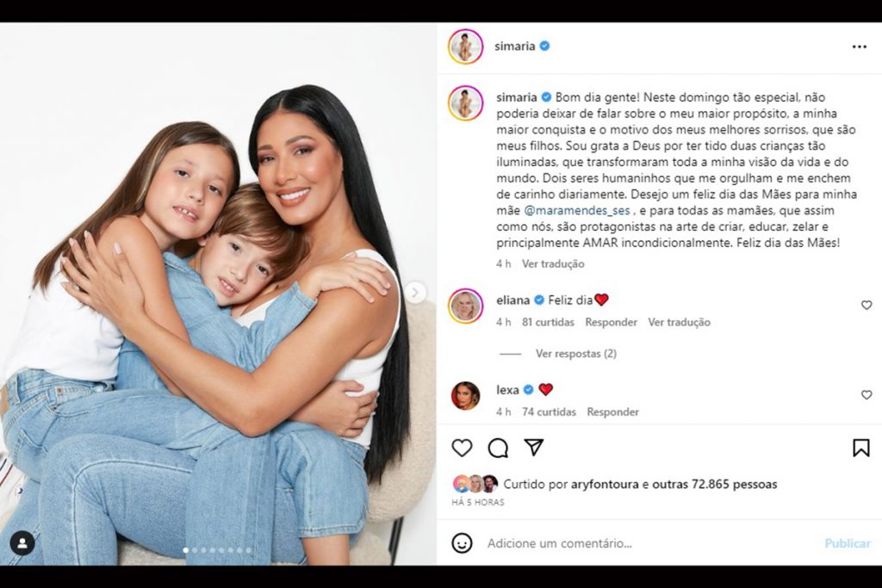Open simaria's profile picture in header

tap(465, 46)
